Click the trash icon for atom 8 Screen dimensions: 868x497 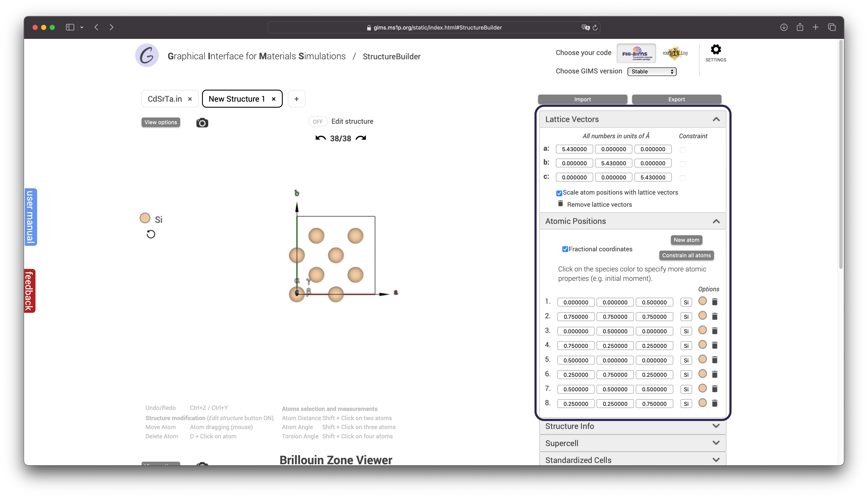point(715,403)
